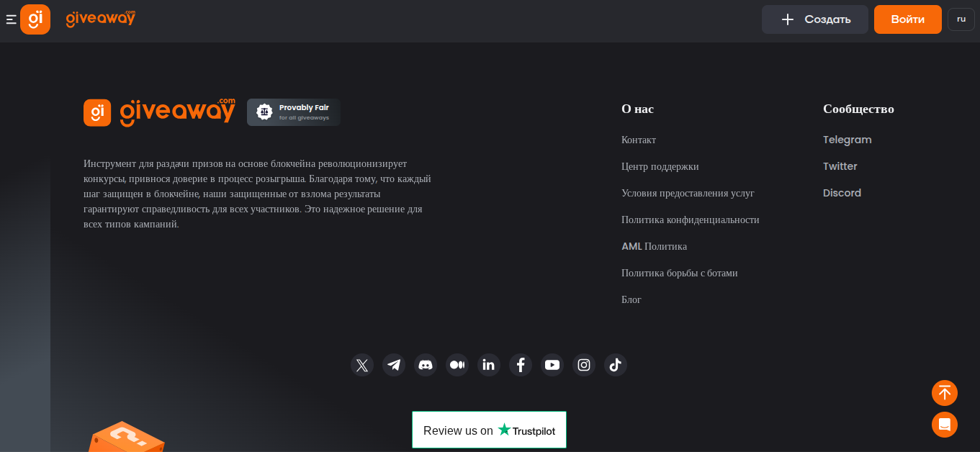Select the YouTube channel icon
This screenshot has width=980, height=452.
click(x=552, y=365)
